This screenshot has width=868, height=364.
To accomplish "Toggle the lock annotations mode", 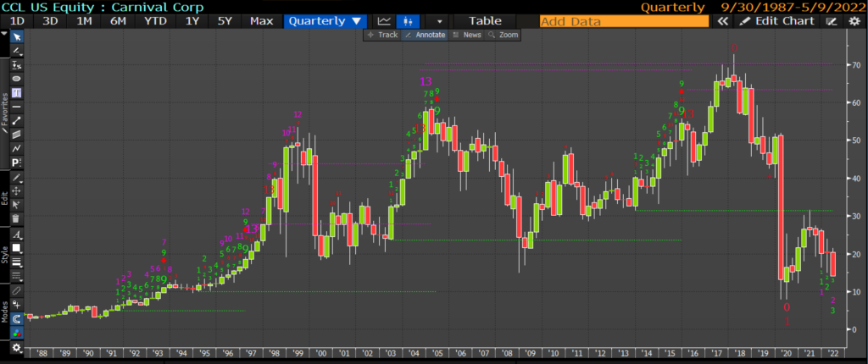I will (17, 304).
